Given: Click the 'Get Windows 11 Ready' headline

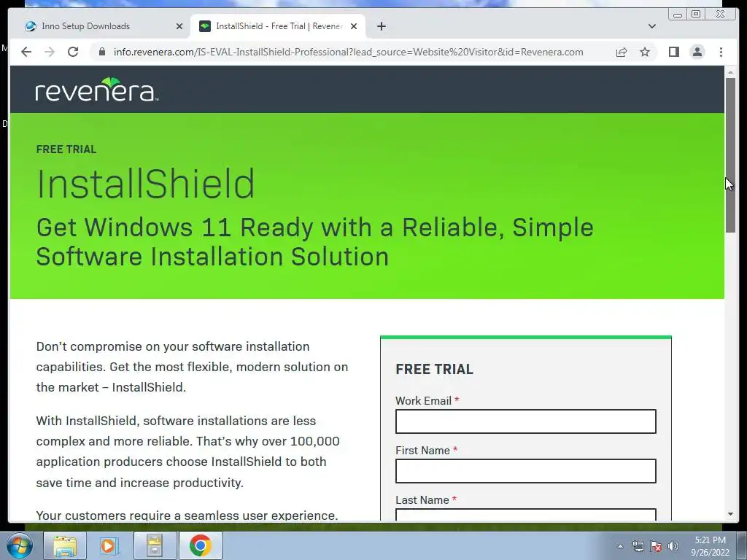Looking at the screenshot, I should coord(315,242).
